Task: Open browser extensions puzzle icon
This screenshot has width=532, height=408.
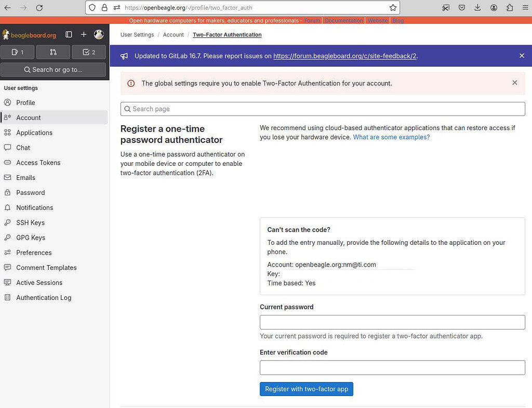Action: coord(510,7)
